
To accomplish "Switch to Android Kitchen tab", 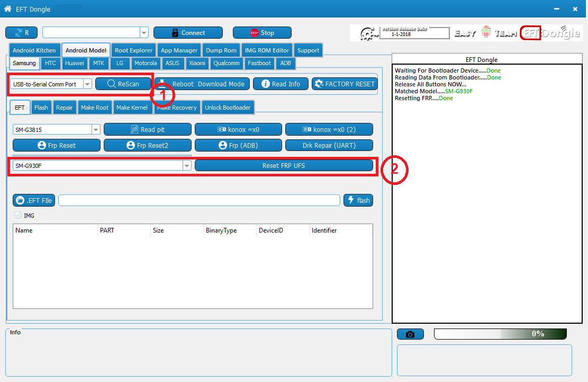I will coord(34,50).
